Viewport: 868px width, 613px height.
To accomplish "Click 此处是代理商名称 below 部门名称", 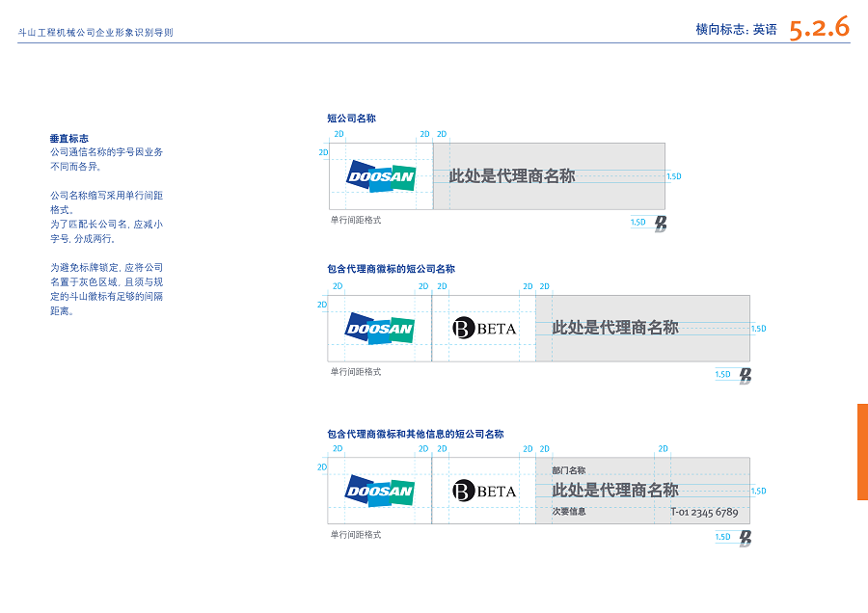I will click(x=615, y=490).
